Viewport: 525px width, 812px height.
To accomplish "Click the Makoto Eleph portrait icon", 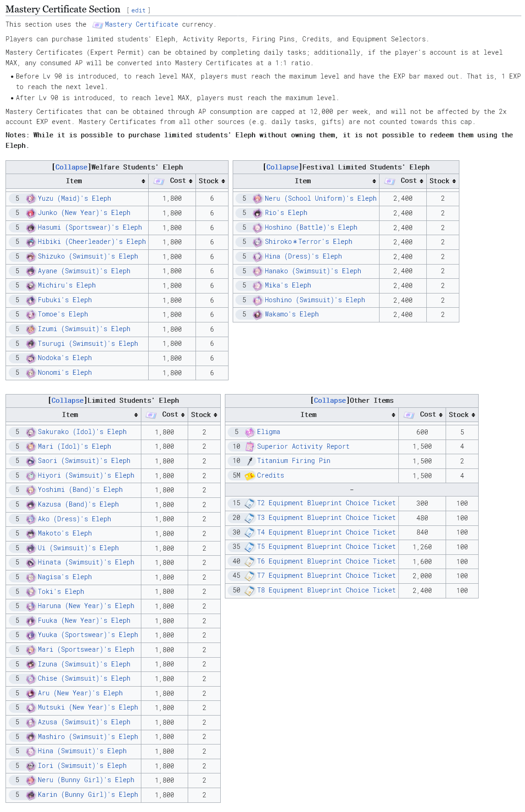I will pyautogui.click(x=31, y=534).
